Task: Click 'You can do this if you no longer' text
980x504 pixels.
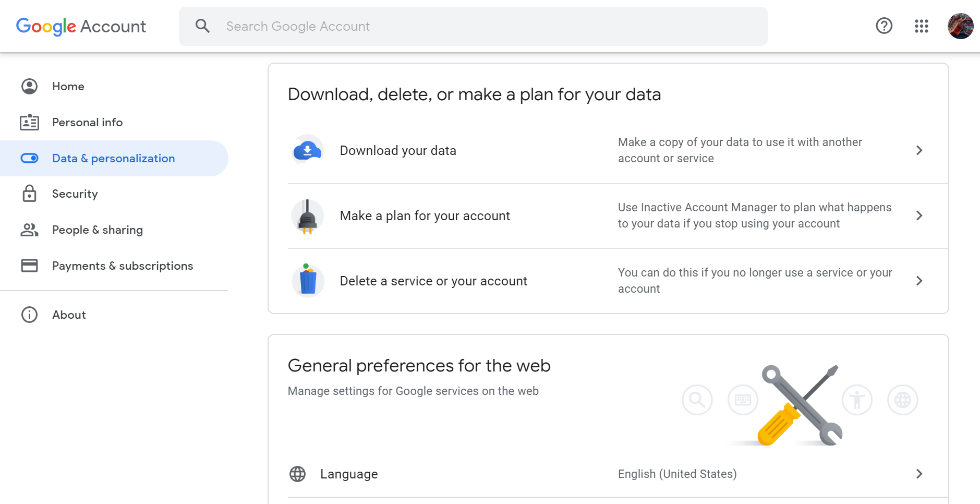Action: pyautogui.click(x=755, y=281)
